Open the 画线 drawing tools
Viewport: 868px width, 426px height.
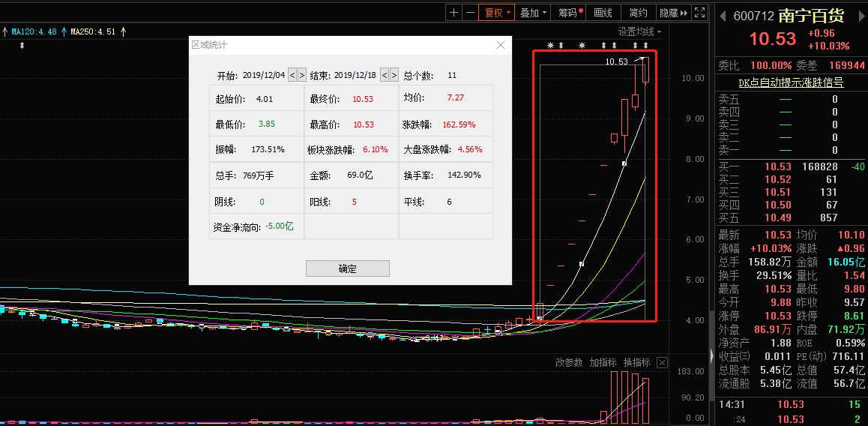pos(603,12)
